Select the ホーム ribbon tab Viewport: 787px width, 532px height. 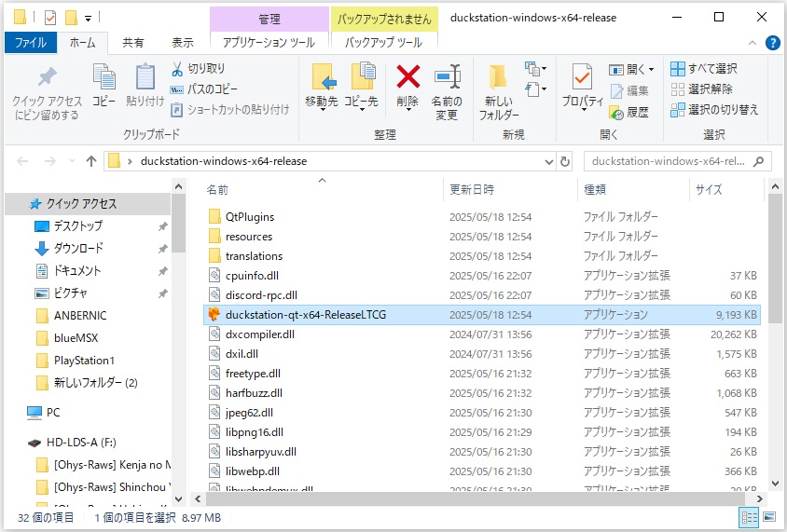82,43
